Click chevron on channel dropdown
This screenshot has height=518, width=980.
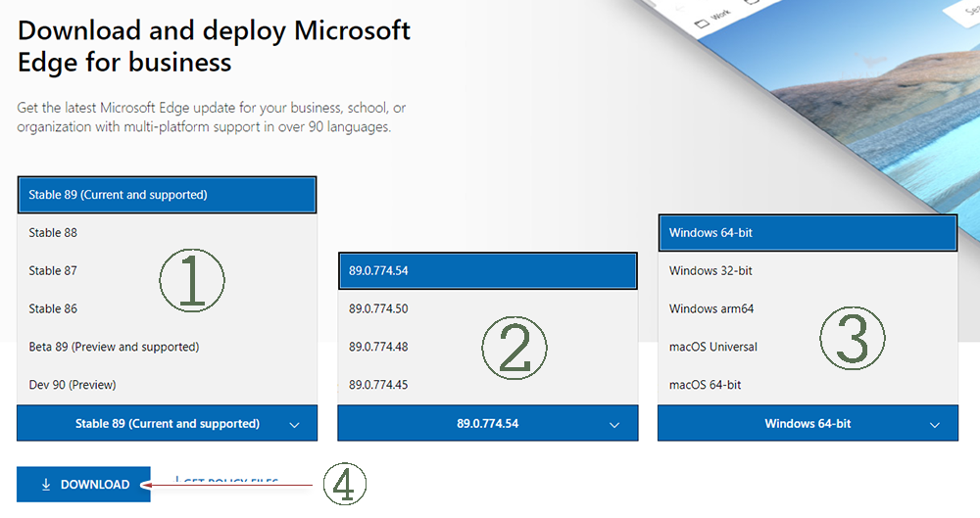pos(294,425)
